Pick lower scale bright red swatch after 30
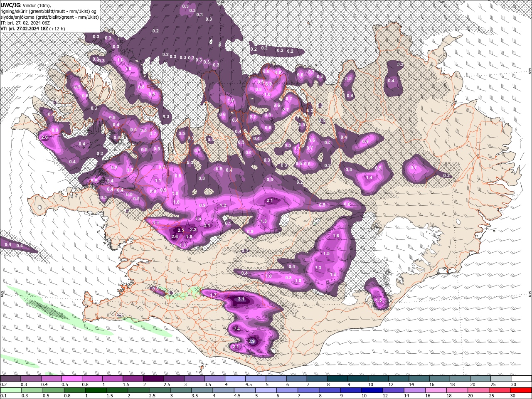 pos(522,390)
